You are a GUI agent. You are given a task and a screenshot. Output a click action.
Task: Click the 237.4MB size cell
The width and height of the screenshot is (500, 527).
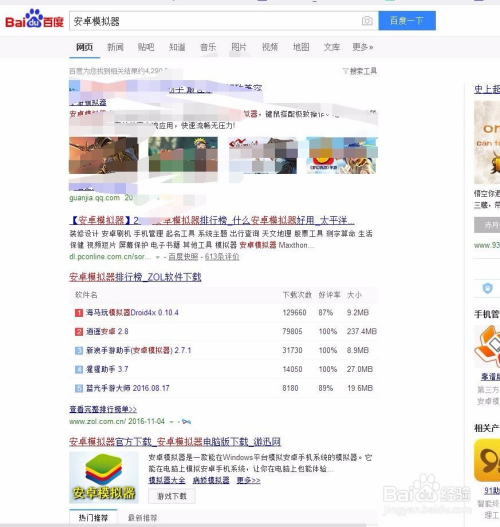[x=362, y=331]
